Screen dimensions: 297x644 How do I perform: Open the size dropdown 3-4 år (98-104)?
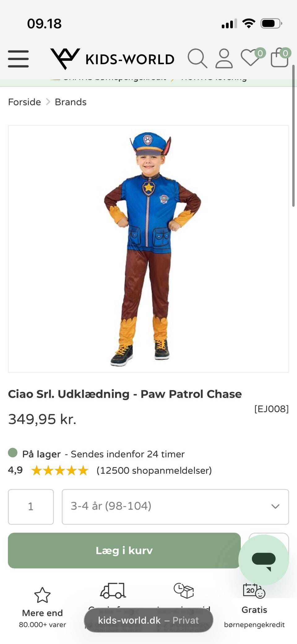[175, 507]
